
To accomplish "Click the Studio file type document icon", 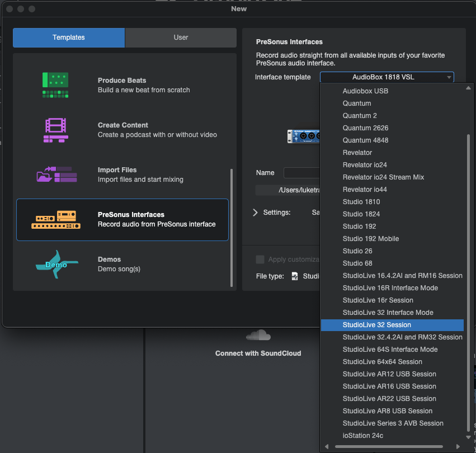I will [294, 276].
